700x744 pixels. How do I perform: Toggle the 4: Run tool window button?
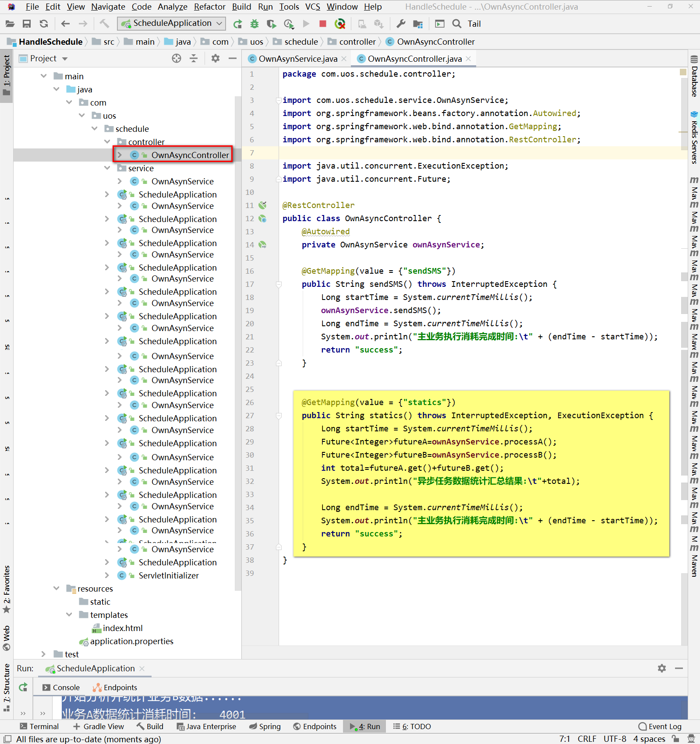pyautogui.click(x=365, y=726)
